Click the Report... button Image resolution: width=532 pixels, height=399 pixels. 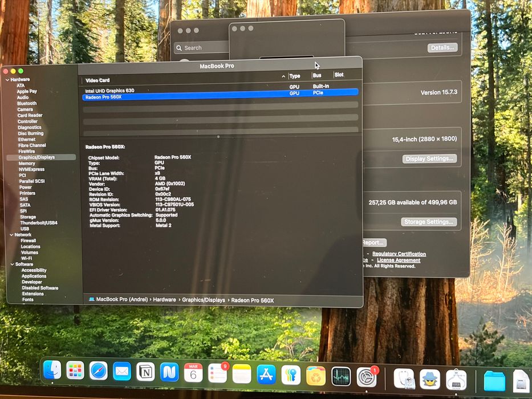[x=374, y=243]
